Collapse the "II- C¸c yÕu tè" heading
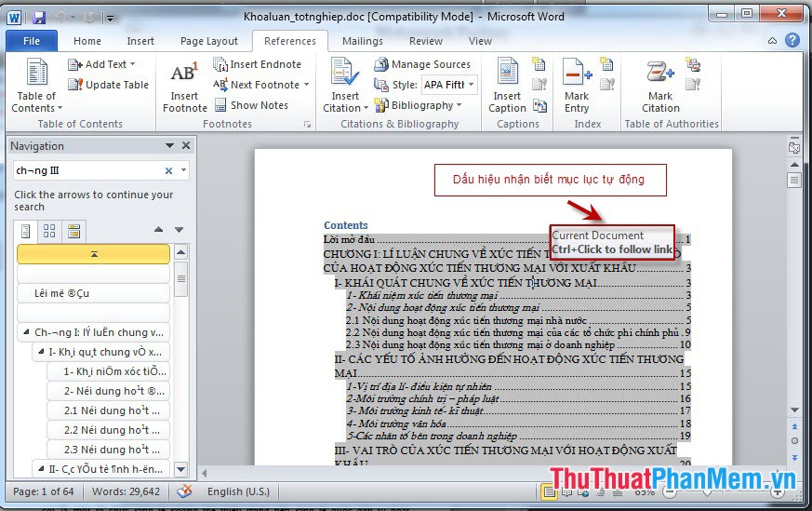Viewport: 812px width, 511px height. click(x=40, y=468)
